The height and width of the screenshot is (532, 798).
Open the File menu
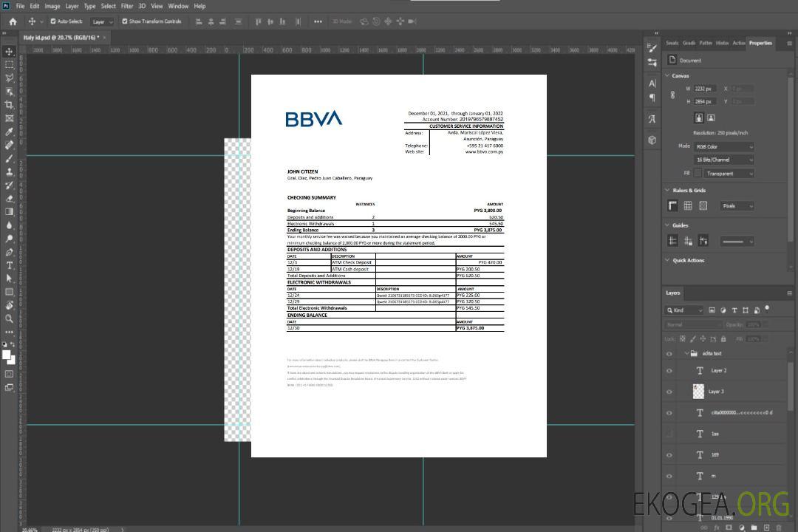20,6
